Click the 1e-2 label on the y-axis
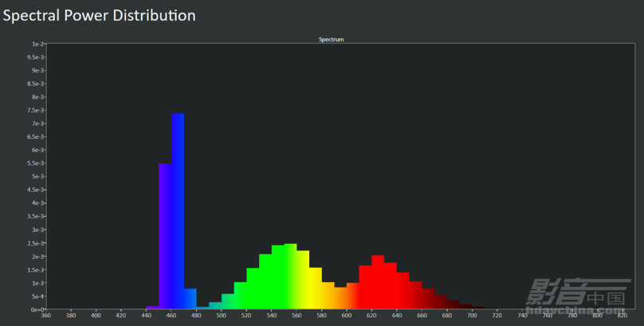Image resolution: width=644 pixels, height=326 pixels. (x=37, y=44)
